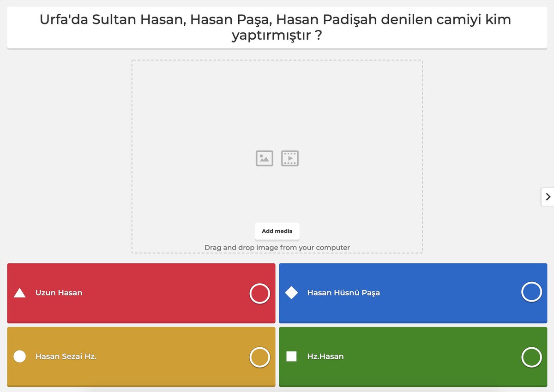Toggle correct answer on Hasan Sezai Hz.
554x392 pixels.
pos(259,357)
